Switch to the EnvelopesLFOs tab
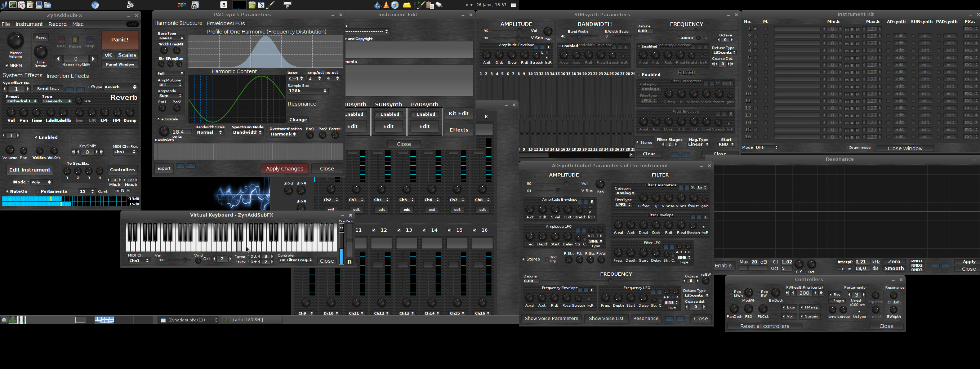The image size is (980, 369). pos(226,23)
